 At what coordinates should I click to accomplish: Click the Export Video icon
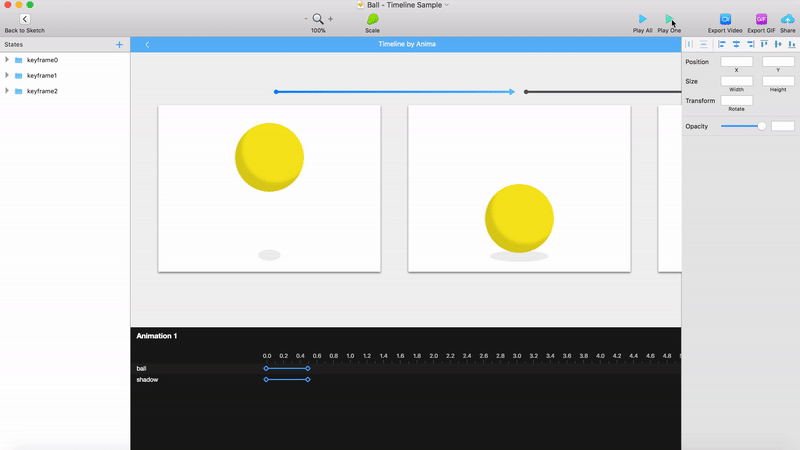click(725, 19)
